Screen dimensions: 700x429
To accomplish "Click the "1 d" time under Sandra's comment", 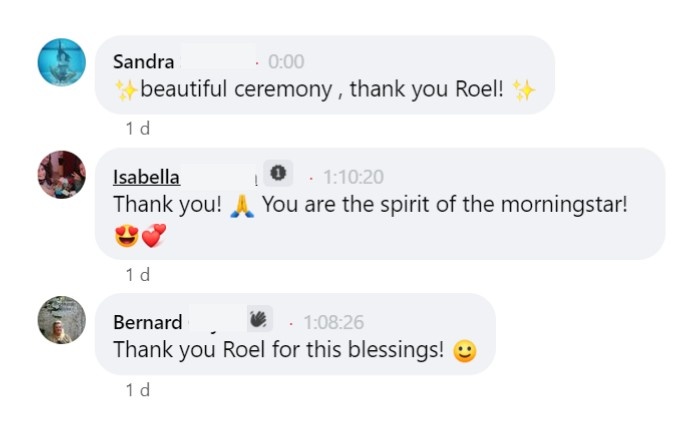I will point(137,129).
